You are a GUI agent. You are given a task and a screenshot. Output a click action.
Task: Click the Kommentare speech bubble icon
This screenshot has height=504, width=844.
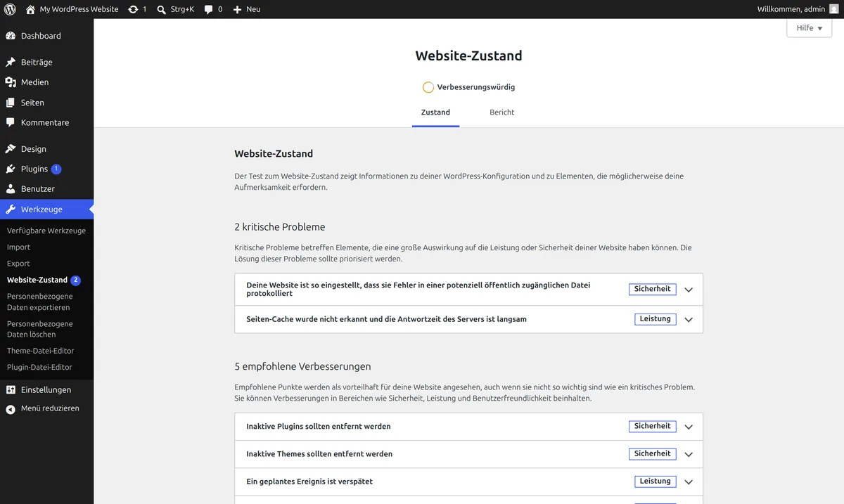11,122
